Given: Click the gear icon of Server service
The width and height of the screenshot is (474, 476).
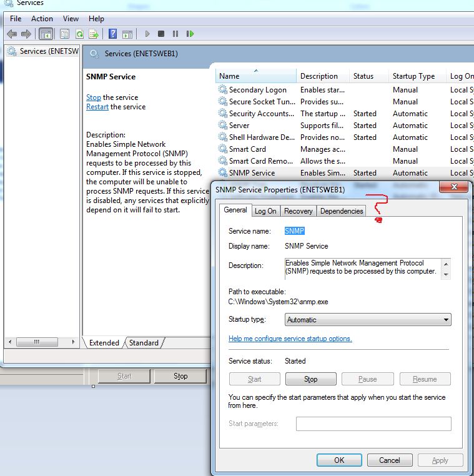Looking at the screenshot, I should pyautogui.click(x=223, y=125).
